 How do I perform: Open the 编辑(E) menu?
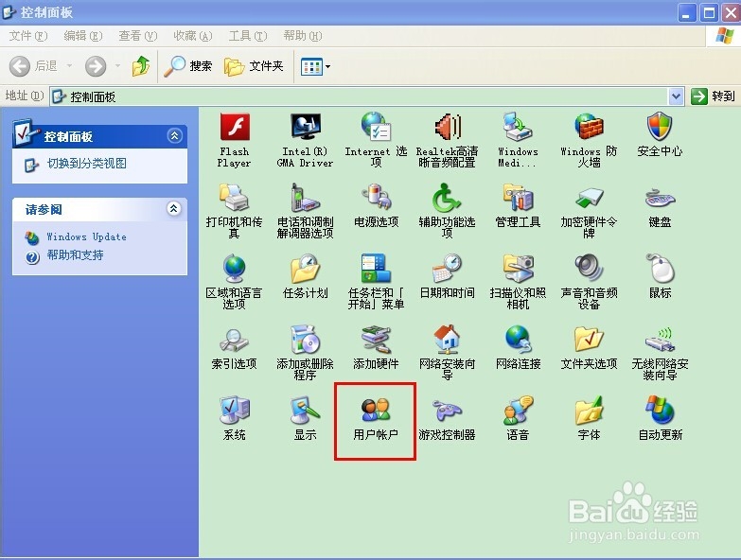(83, 36)
